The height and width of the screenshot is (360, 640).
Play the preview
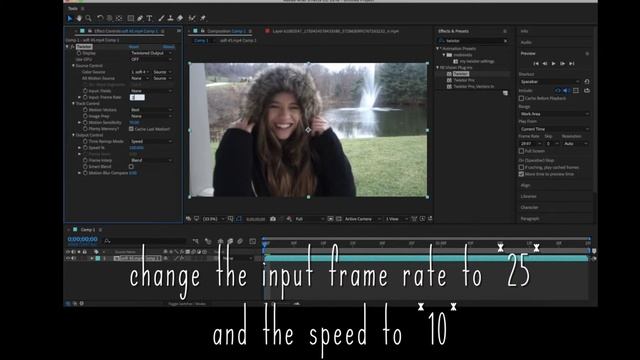coord(553,64)
